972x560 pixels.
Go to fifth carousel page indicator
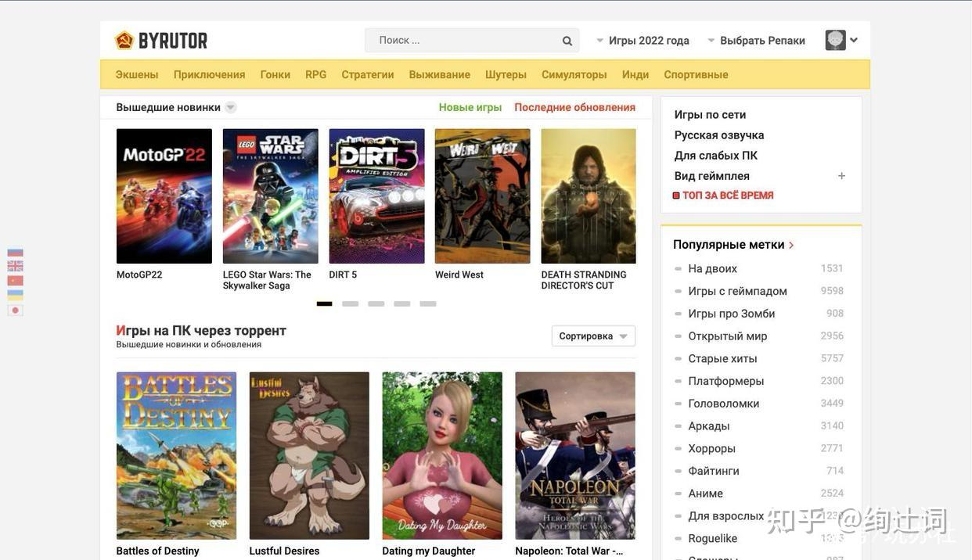(x=428, y=303)
